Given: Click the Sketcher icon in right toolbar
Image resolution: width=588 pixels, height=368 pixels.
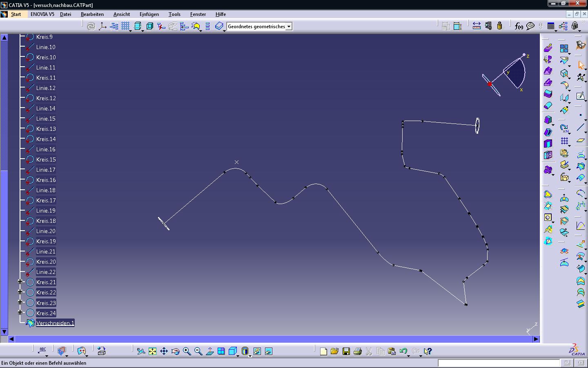Looking at the screenshot, I should point(581,96).
